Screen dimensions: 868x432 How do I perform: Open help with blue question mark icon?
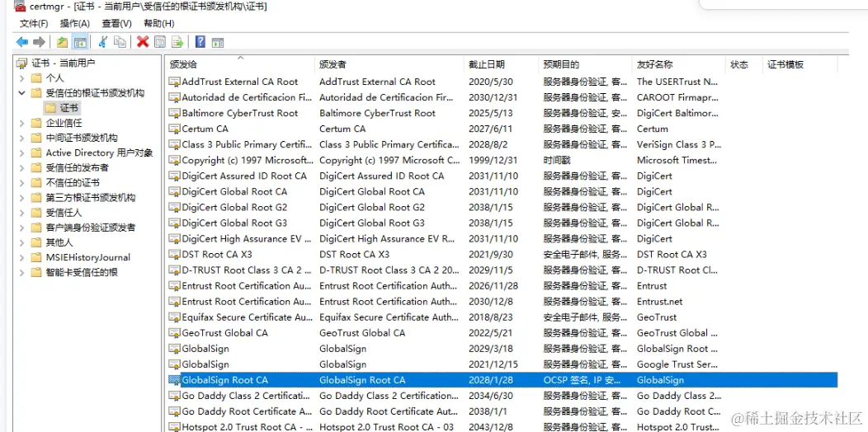200,42
